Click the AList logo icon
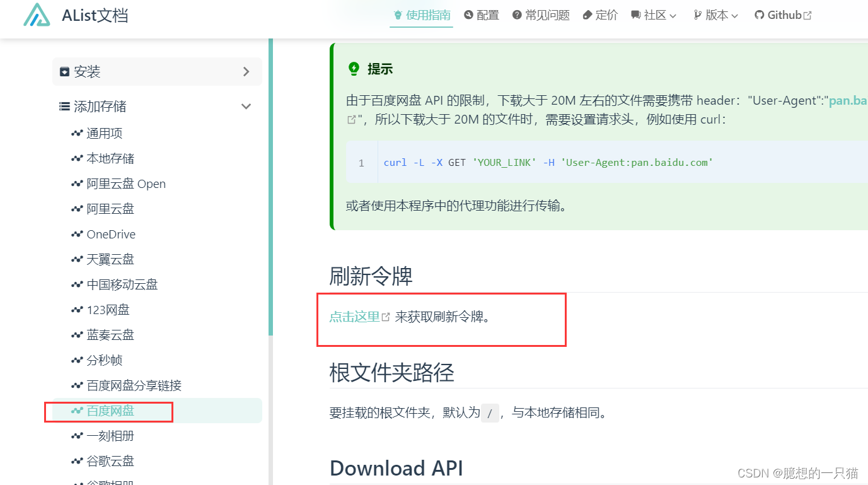The width and height of the screenshot is (868, 485). coord(37,15)
